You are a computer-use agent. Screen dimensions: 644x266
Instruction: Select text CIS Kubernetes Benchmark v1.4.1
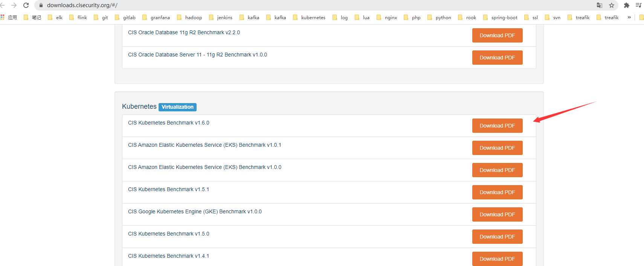(168, 256)
